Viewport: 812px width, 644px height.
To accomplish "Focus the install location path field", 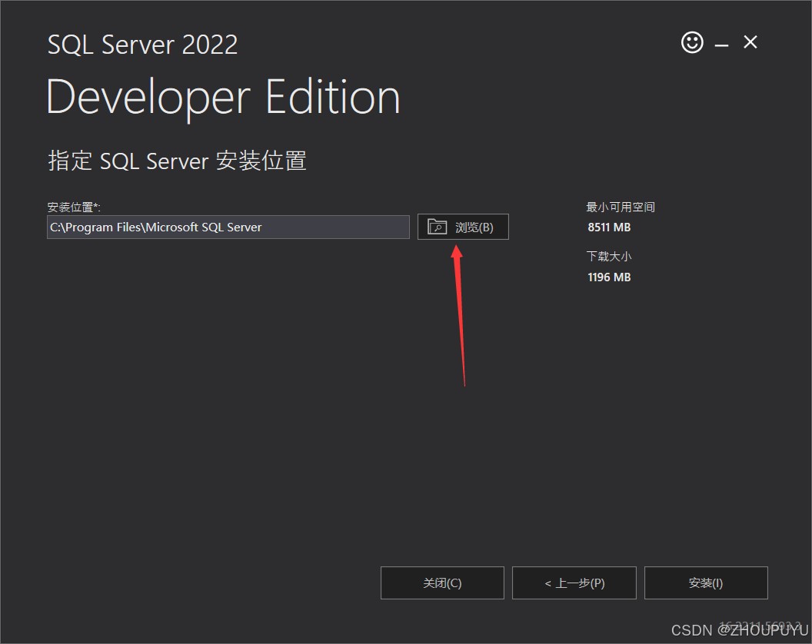I will coord(228,227).
